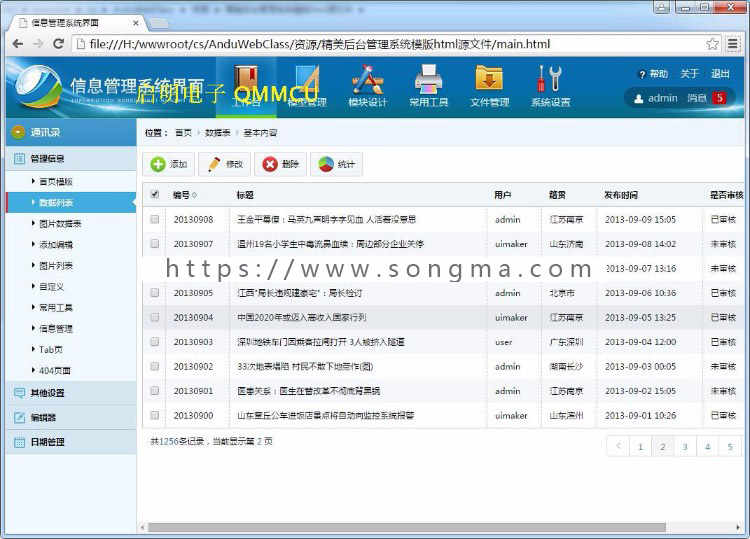Viewport: 750px width, 539px height.
Task: Select the highlighted 数据列表 sidebar item
Action: pyautogui.click(x=71, y=203)
